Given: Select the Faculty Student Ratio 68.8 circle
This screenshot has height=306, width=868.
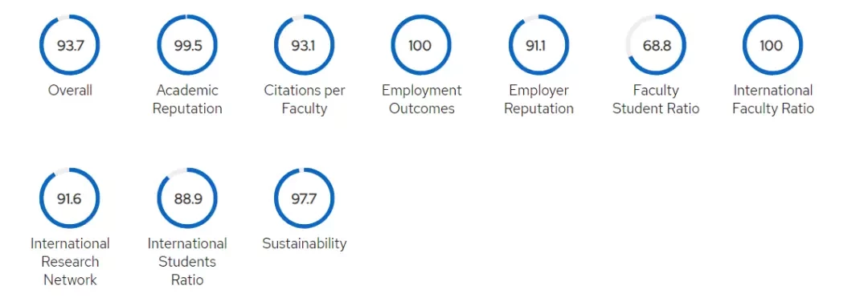Looking at the screenshot, I should 656,45.
